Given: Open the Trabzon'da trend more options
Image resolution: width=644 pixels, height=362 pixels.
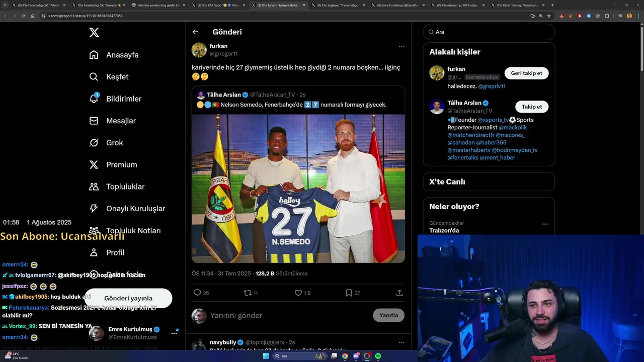Looking at the screenshot, I should click(545, 224).
